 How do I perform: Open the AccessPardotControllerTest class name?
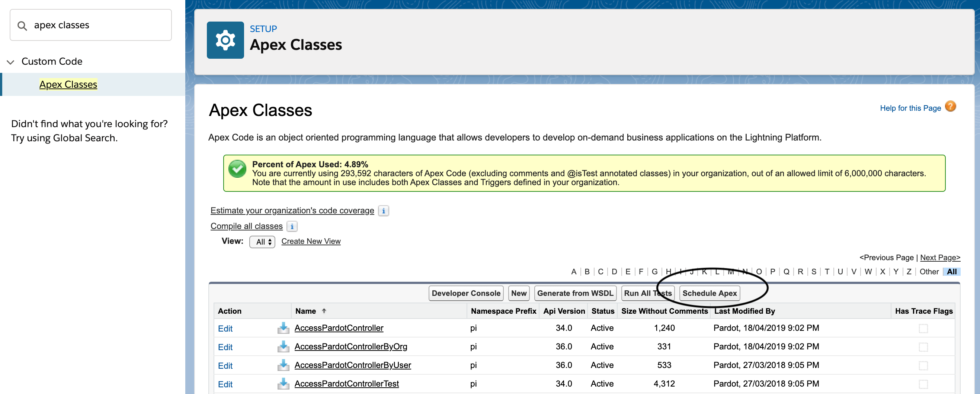tap(346, 384)
